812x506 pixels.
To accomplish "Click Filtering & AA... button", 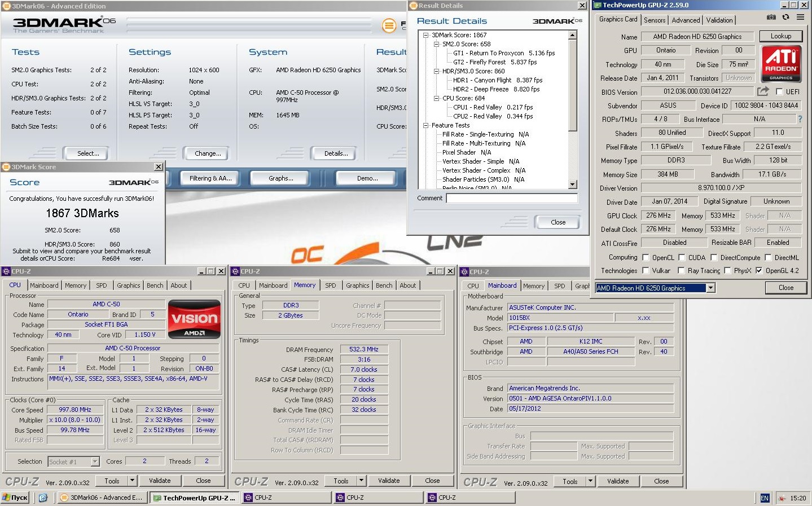I will click(210, 178).
